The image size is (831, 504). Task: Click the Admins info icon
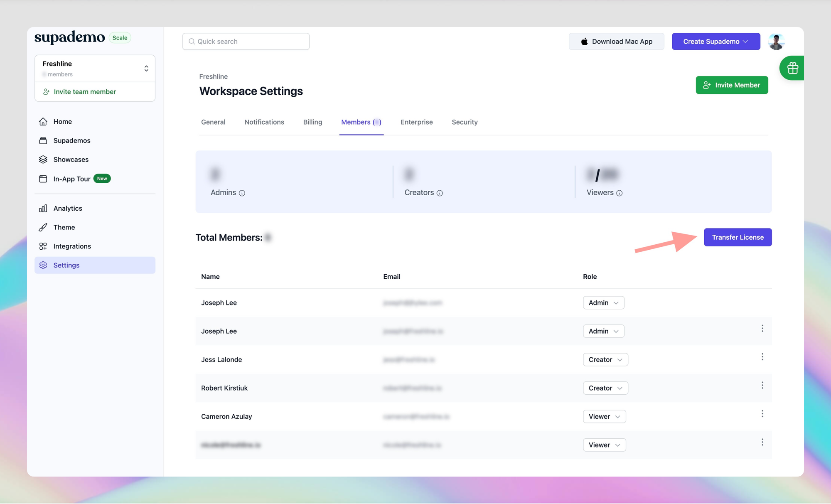(242, 193)
